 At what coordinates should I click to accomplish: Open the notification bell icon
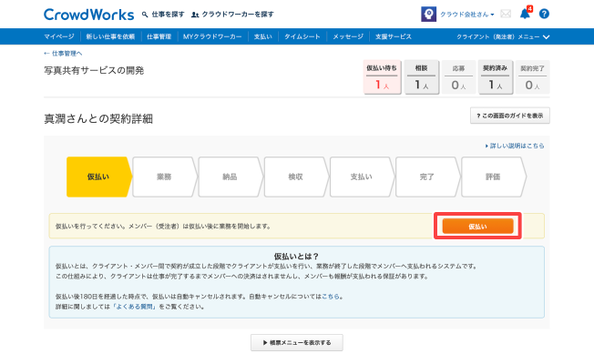tap(525, 15)
